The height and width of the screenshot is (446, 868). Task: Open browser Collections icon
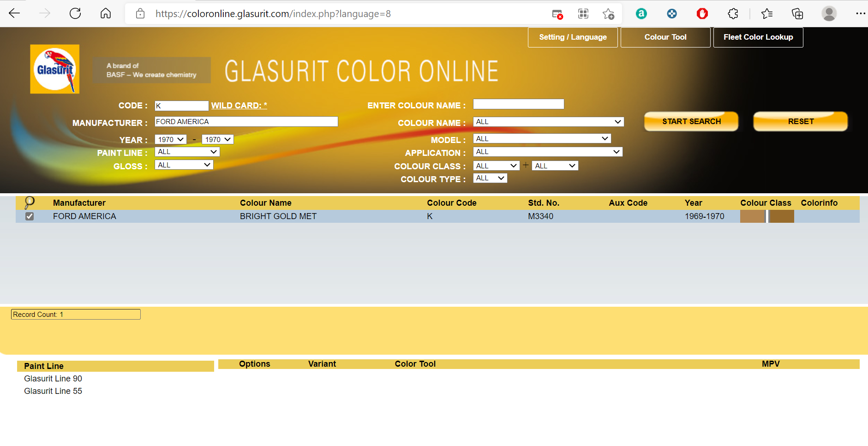(797, 14)
